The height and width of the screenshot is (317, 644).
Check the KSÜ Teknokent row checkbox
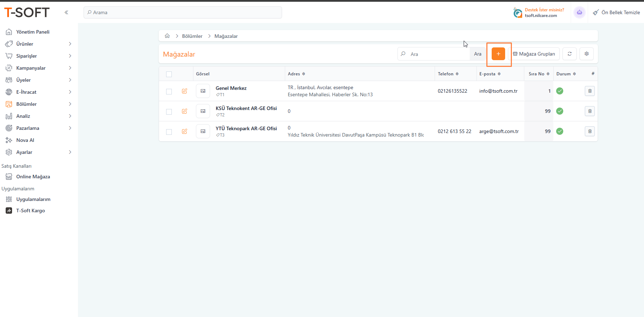tap(169, 112)
